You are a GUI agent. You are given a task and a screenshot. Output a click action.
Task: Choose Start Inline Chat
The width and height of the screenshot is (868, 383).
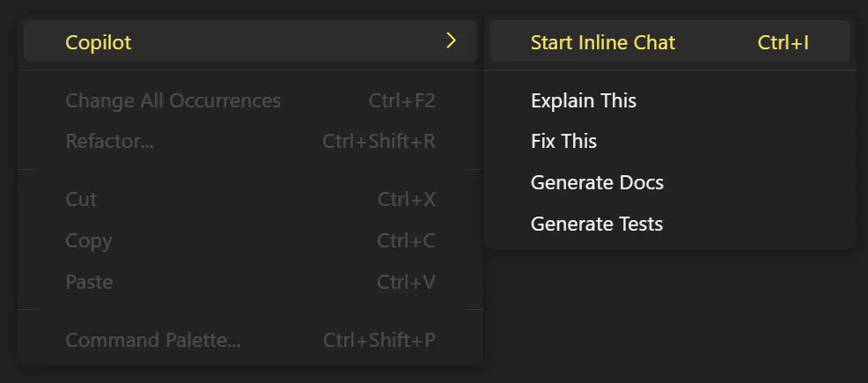click(x=603, y=42)
